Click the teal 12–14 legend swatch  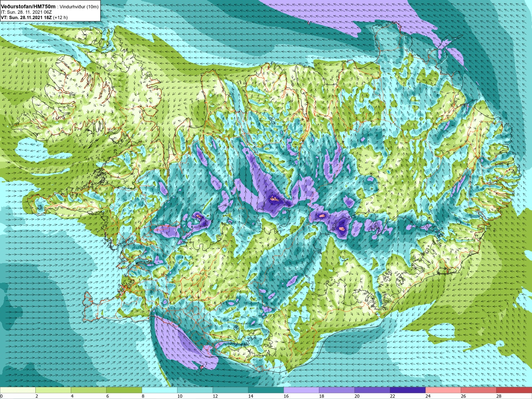pyautogui.click(x=231, y=390)
